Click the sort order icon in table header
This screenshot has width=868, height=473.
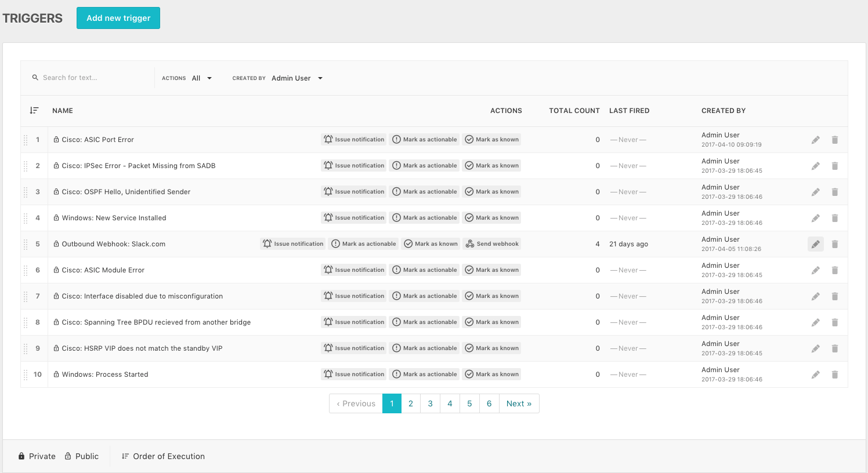(x=34, y=110)
